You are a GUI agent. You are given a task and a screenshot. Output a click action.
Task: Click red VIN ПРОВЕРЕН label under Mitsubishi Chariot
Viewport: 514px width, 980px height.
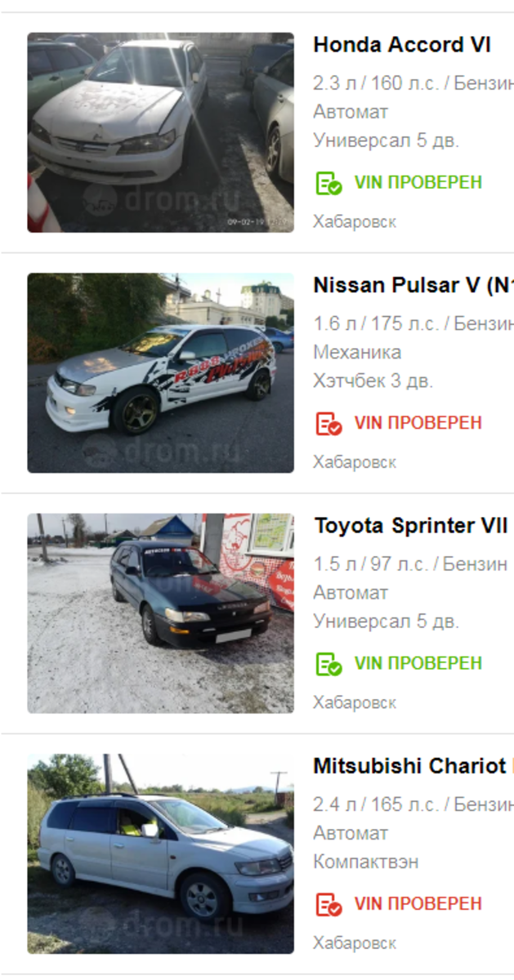tap(418, 904)
